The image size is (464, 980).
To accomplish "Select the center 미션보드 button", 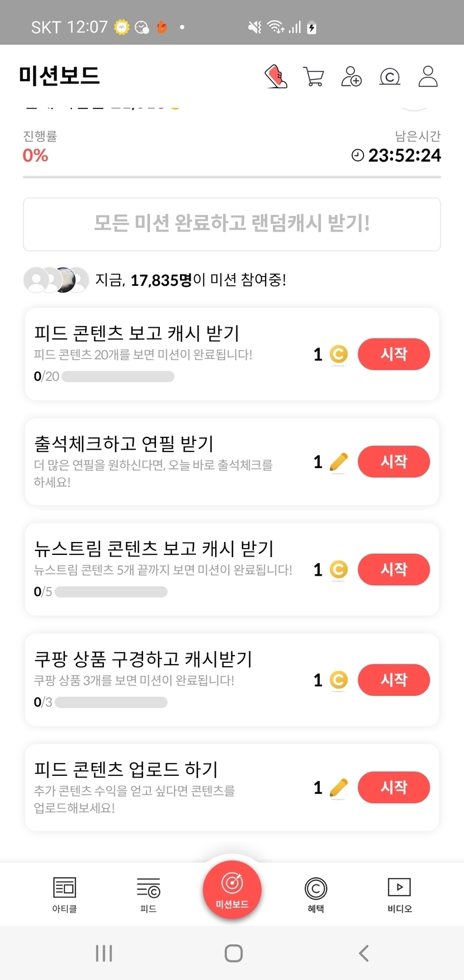I will [232, 889].
